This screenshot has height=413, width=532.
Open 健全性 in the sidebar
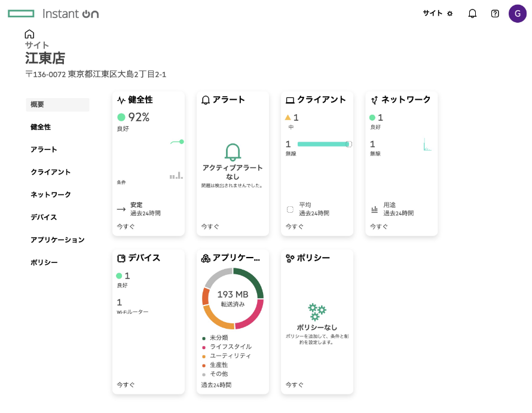click(x=41, y=127)
